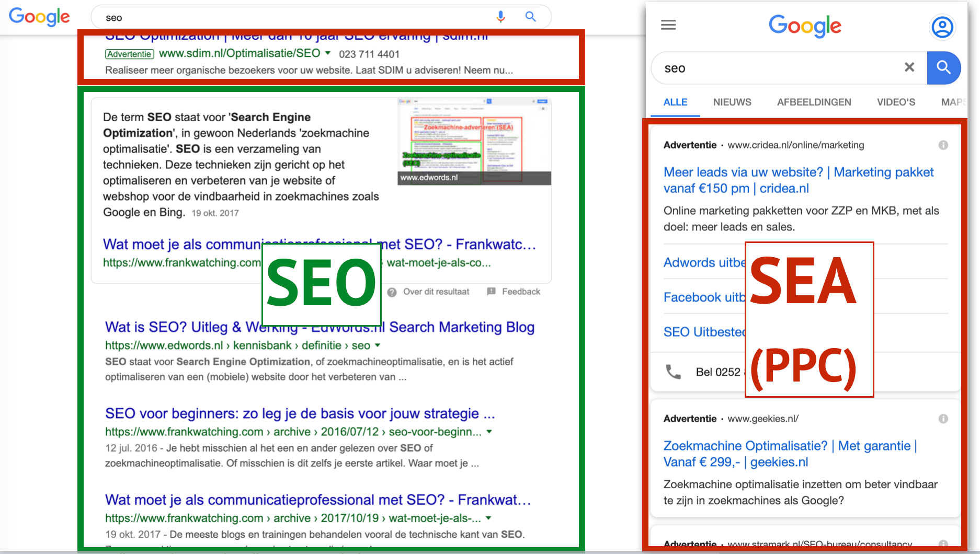
Task: Select the ALLE tab
Action: pos(675,102)
